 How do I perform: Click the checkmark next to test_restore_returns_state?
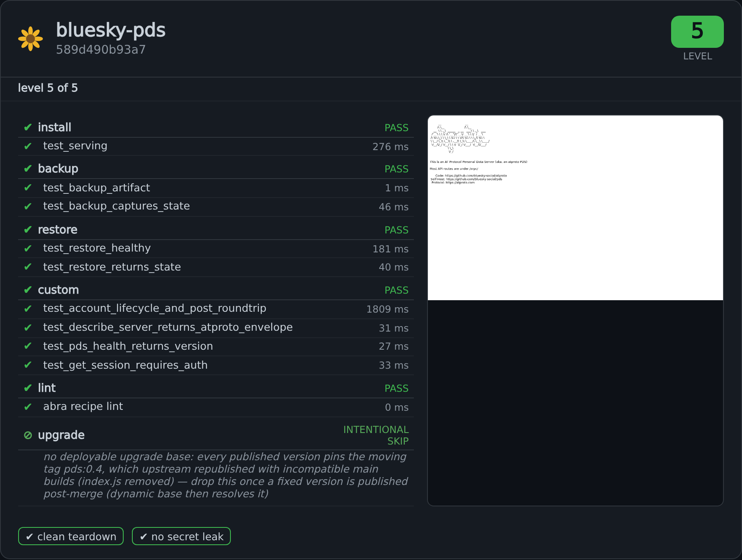click(28, 267)
